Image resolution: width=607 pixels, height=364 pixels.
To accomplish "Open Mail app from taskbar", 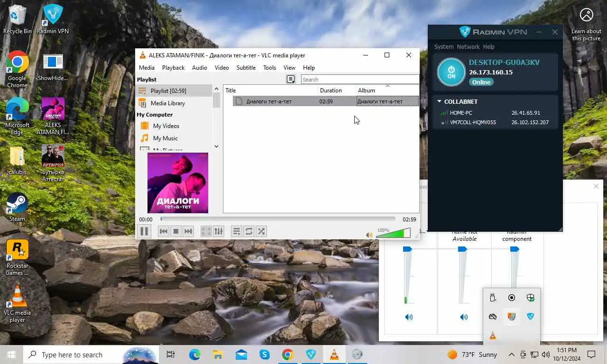I will tap(241, 355).
